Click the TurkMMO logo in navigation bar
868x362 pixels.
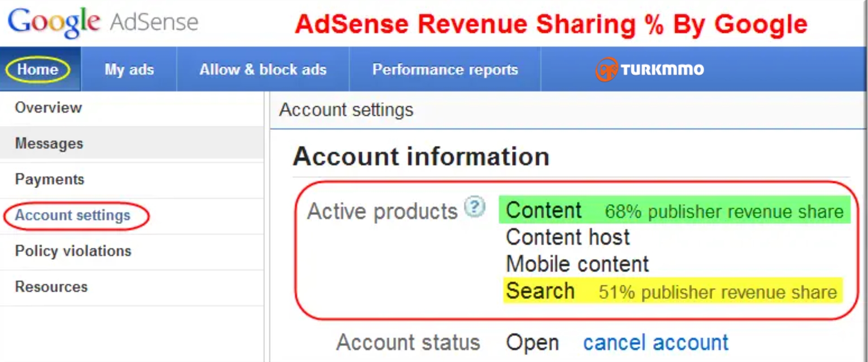click(650, 69)
